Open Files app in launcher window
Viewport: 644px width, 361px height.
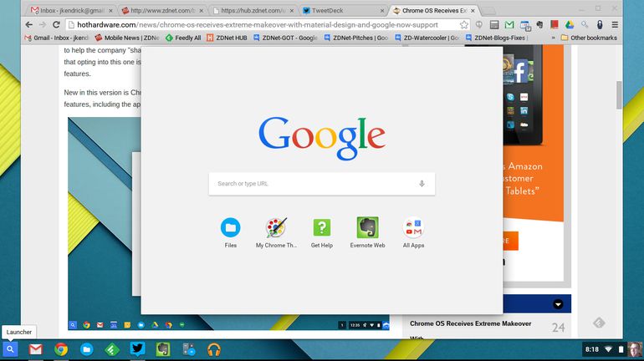pyautogui.click(x=230, y=232)
